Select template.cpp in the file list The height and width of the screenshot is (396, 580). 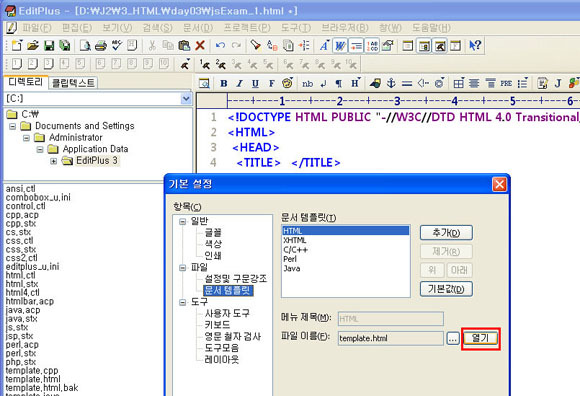[x=32, y=370]
